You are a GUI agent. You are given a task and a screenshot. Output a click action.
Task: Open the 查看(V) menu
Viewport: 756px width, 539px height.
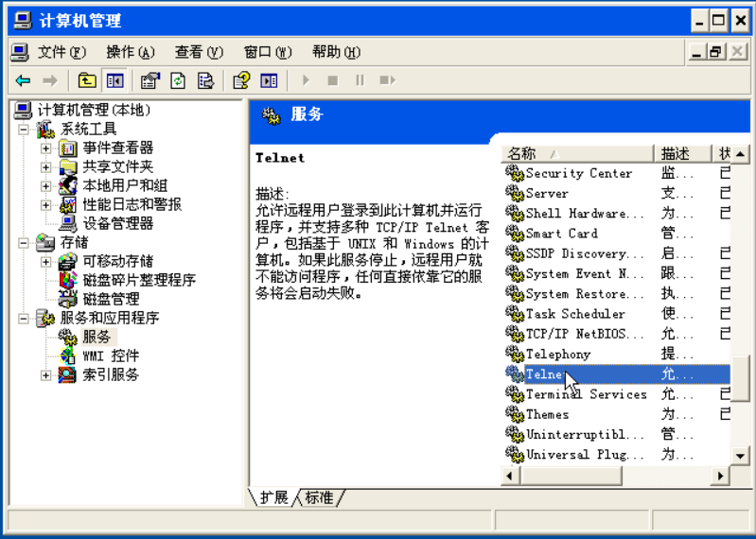[199, 52]
